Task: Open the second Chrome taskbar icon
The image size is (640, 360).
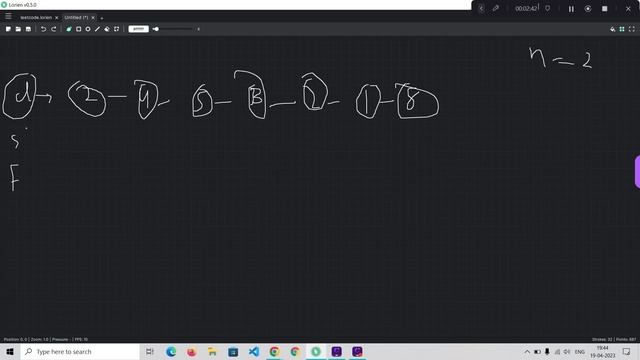Action: (x=295, y=351)
